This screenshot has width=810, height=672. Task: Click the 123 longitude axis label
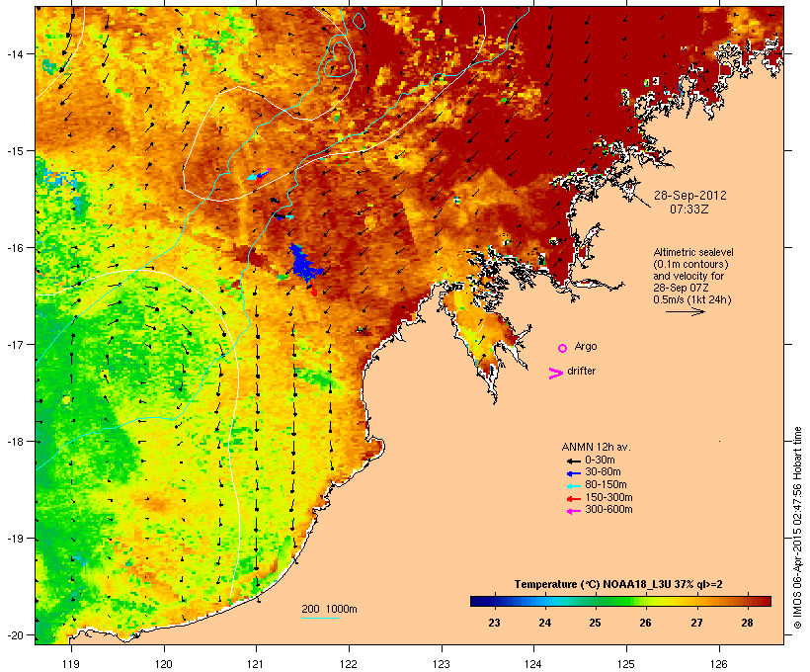tap(442, 664)
